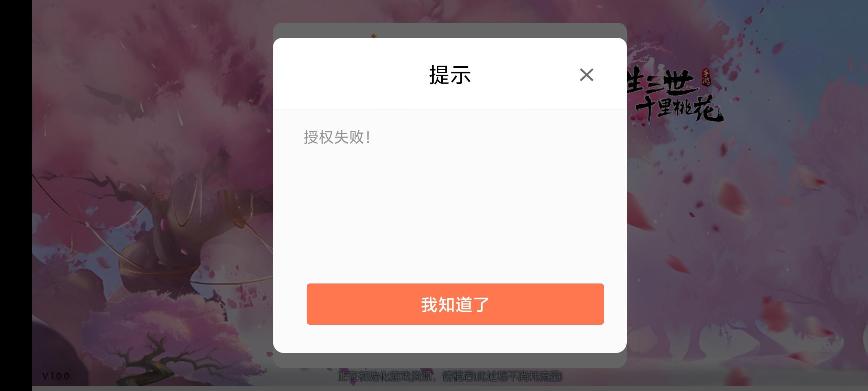Screen dimensions: 868x391
Task: Close the 提示 dialog with the X icon
Action: (586, 75)
